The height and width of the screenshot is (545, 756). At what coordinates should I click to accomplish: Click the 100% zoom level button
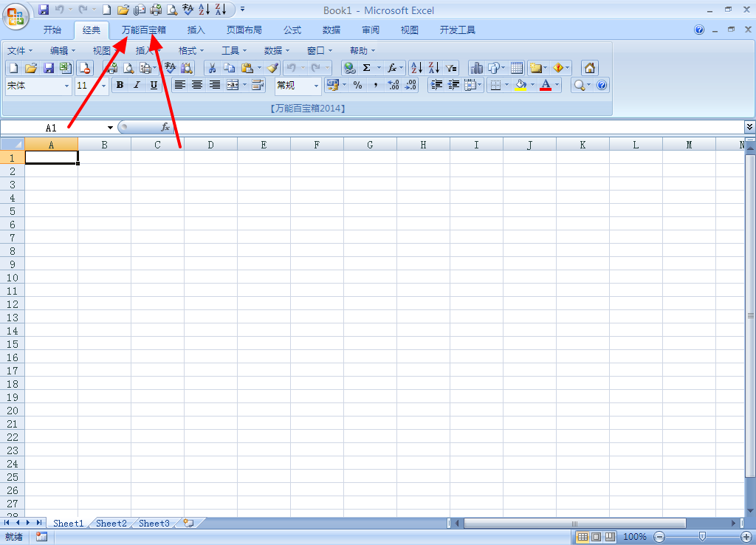click(x=634, y=537)
